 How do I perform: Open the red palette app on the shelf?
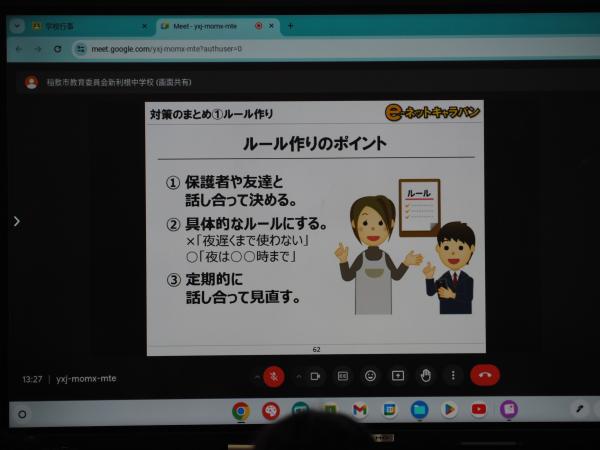click(x=271, y=411)
